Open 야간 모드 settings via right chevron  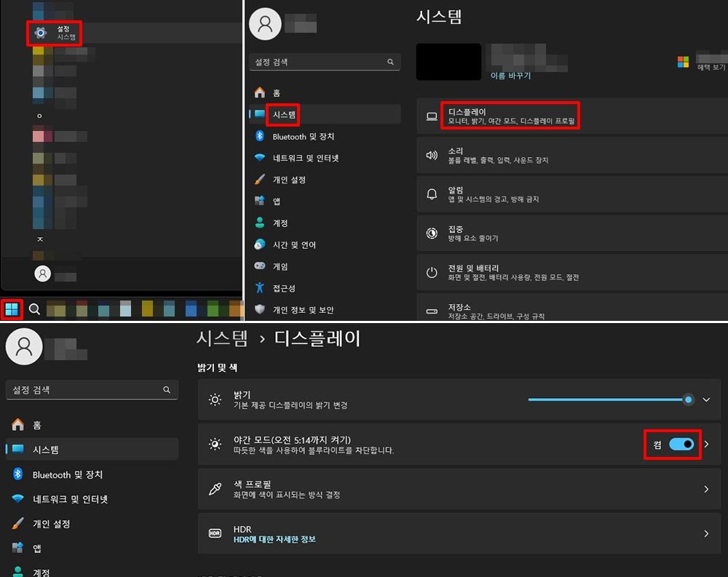point(706,445)
